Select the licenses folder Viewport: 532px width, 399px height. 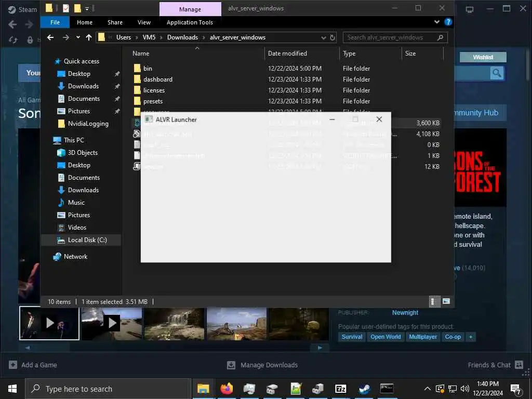[x=154, y=90]
